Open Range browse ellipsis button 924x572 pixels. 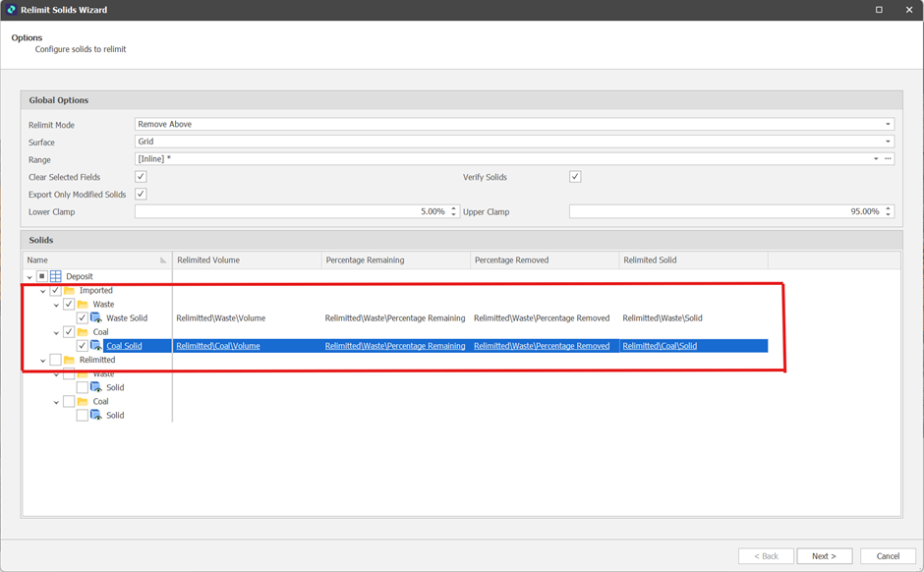889,159
